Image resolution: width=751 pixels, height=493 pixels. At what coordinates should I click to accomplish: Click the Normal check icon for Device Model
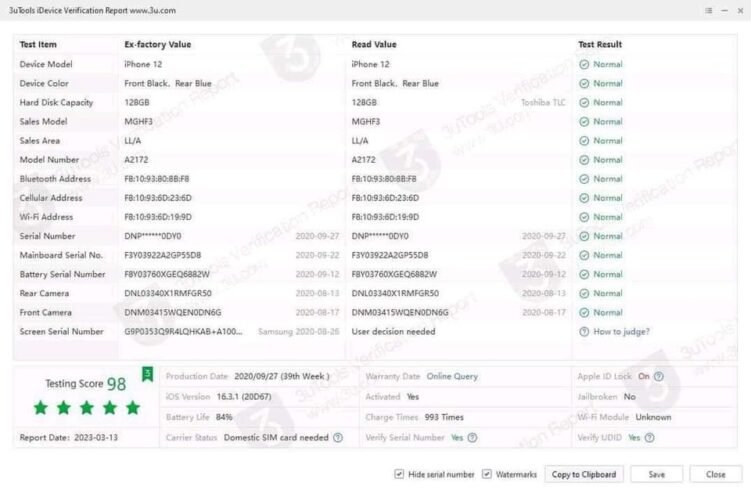(584, 64)
